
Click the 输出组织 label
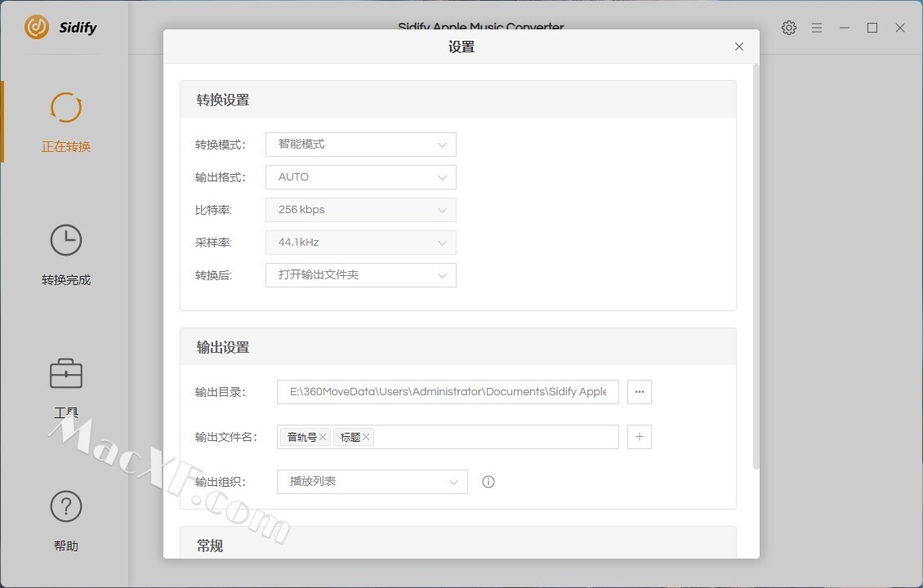pyautogui.click(x=221, y=482)
